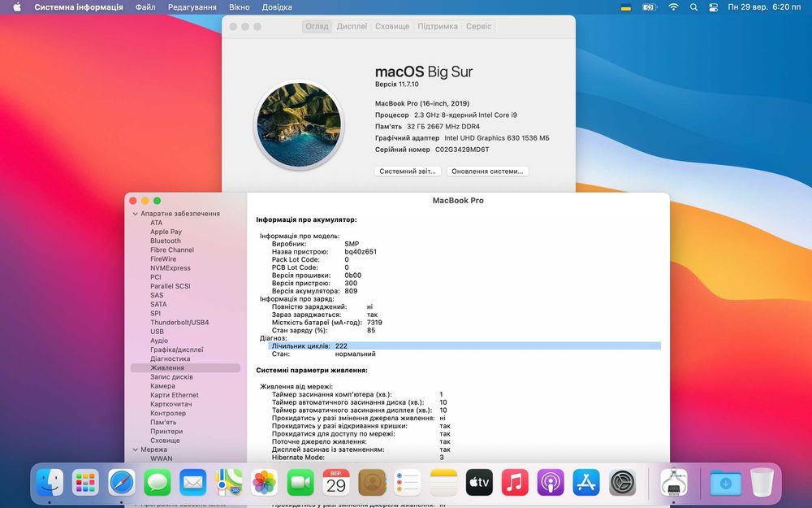Open Downloads folder in Dock
Viewport: 812px width, 508px height.
(725, 483)
